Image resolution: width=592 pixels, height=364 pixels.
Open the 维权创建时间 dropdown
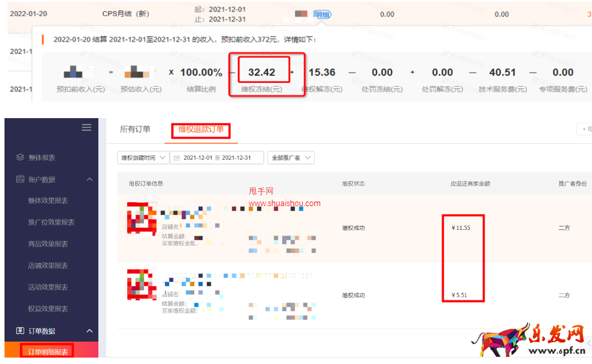click(143, 158)
